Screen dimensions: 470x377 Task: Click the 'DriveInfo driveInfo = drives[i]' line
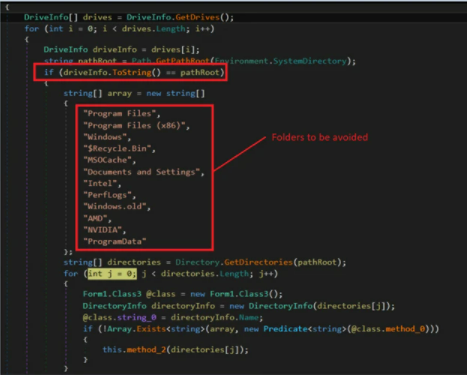[122, 50]
